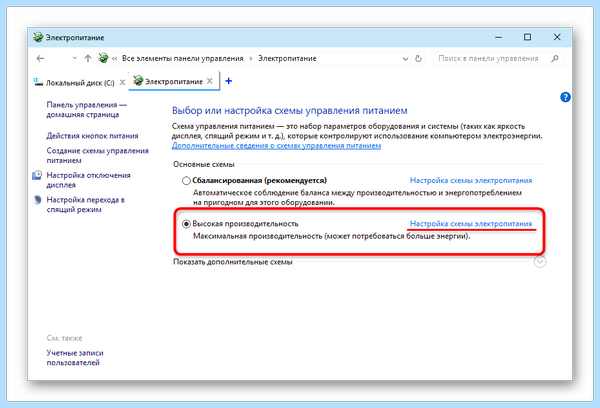Viewport: 600px width, 408px height.
Task: Open recent locations dropdown arrow
Action: 75,59
